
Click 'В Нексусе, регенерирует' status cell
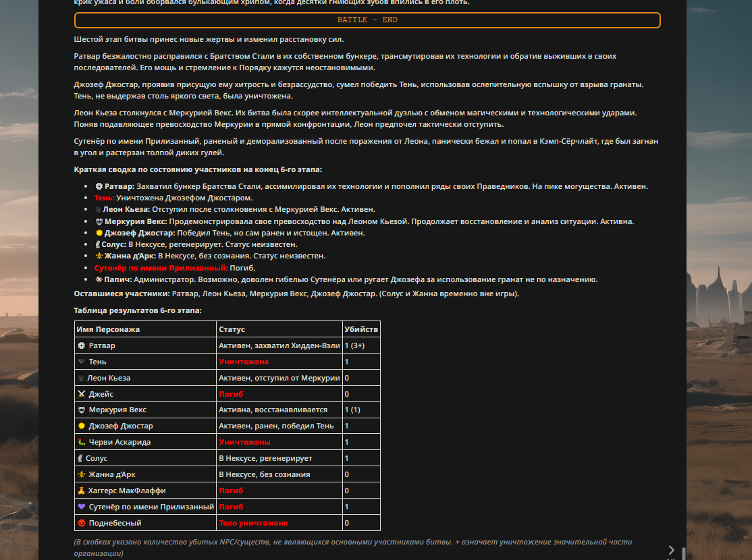(279, 458)
